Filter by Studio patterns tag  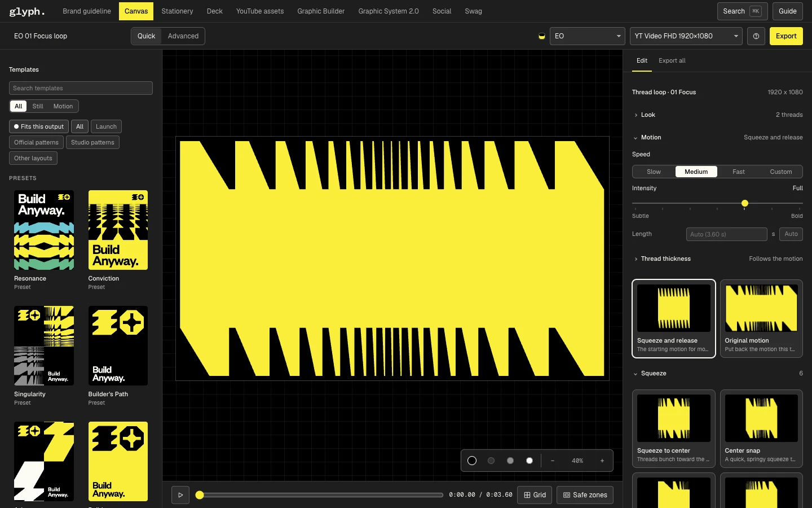click(92, 142)
